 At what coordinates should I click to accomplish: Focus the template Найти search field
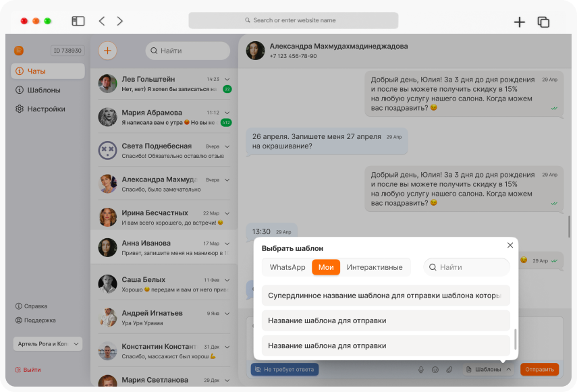point(466,267)
